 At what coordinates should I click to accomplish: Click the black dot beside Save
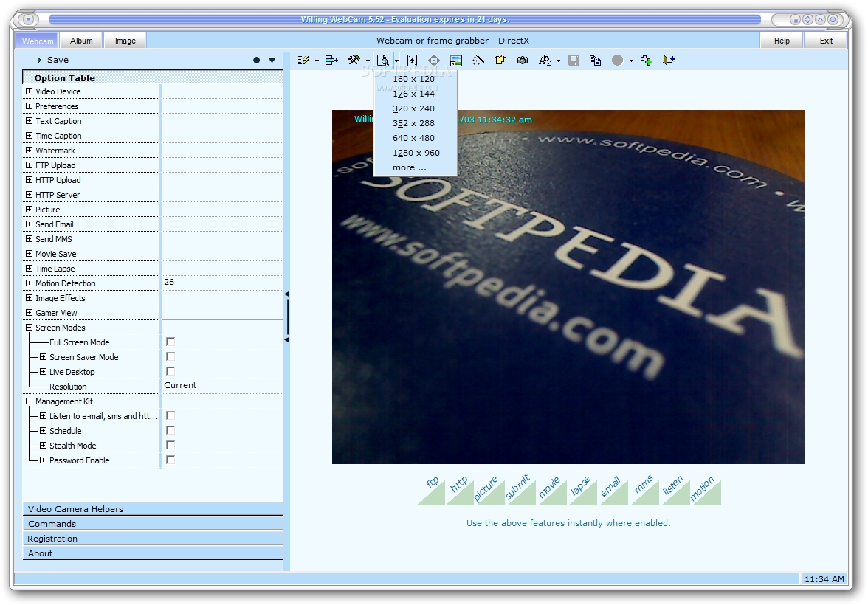pos(256,60)
